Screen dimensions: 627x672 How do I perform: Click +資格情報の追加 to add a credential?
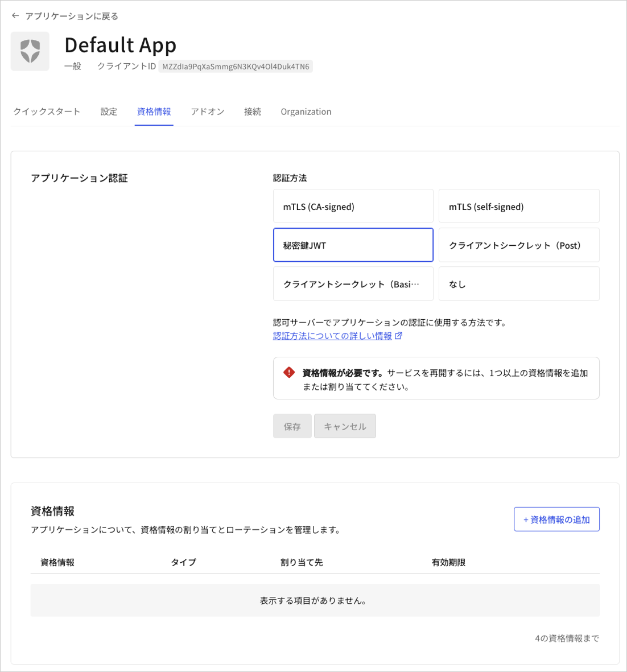(556, 519)
